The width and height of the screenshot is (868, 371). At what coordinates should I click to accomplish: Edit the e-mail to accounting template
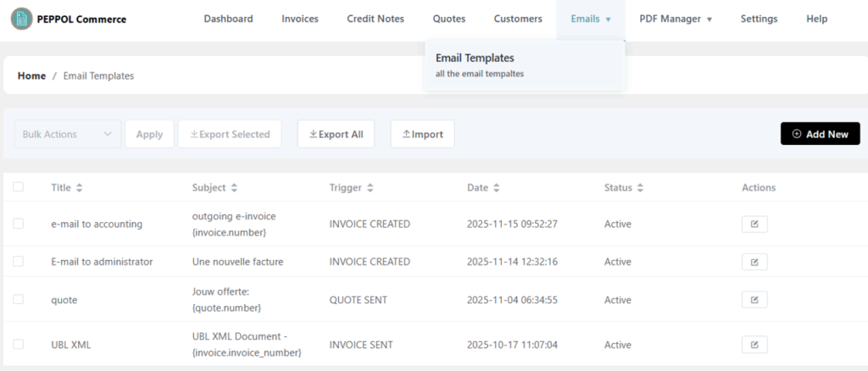754,224
